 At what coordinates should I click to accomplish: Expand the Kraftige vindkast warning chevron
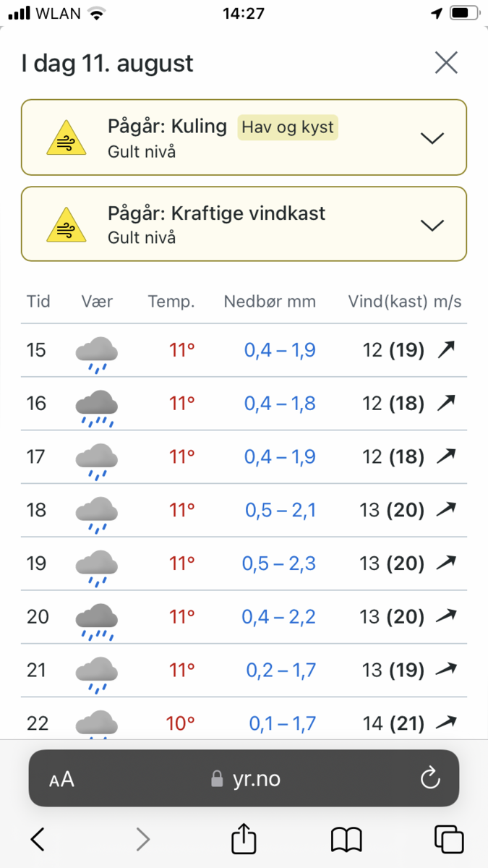tap(432, 225)
